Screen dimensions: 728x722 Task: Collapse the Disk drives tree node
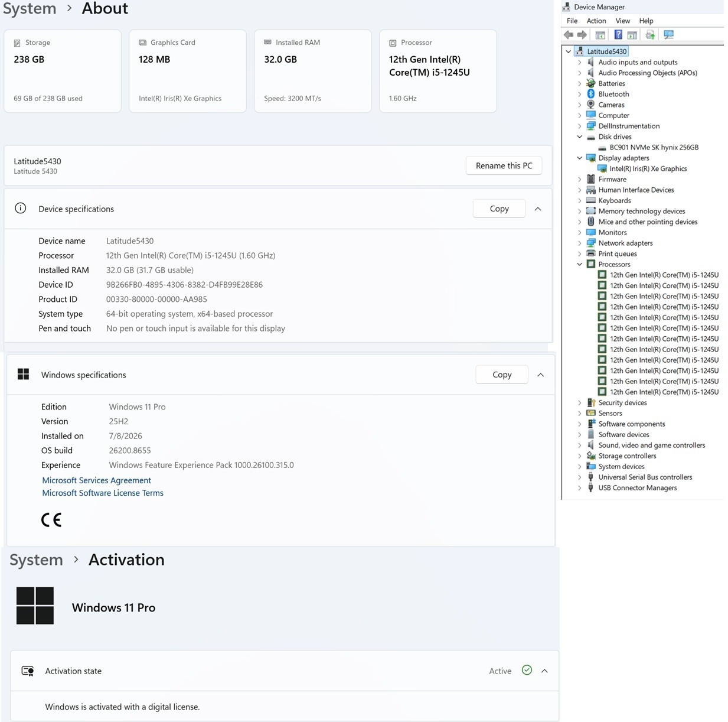point(580,136)
